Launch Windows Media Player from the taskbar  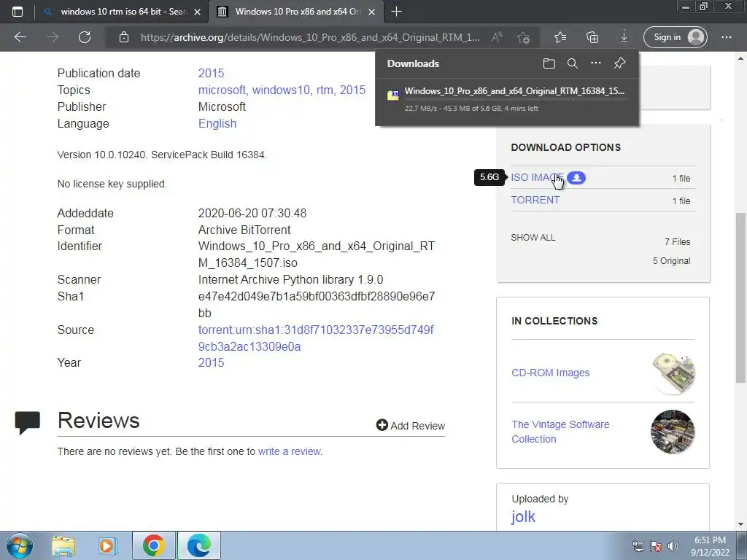108,545
